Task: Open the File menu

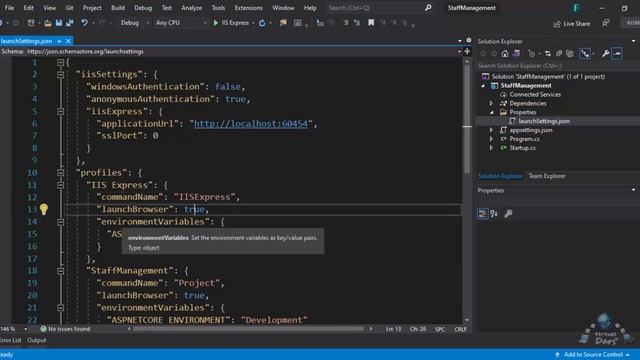Action: click(9, 8)
